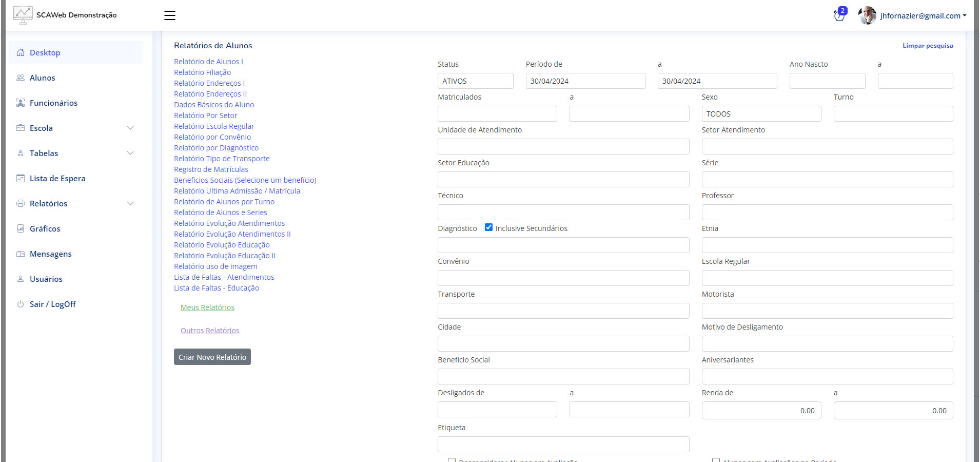Viewport: 980px width, 462px height.
Task: Expand the Escola submenu chevron
Action: [130, 128]
